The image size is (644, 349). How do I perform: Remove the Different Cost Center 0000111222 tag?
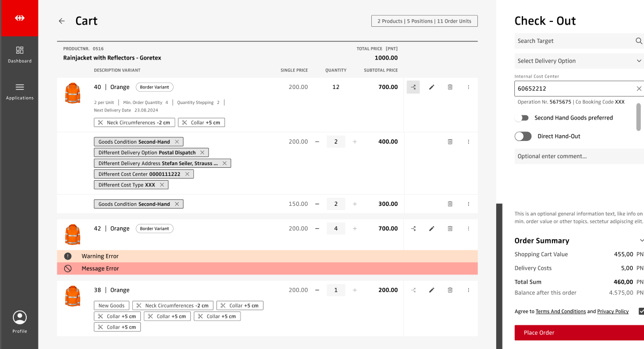[x=187, y=174]
